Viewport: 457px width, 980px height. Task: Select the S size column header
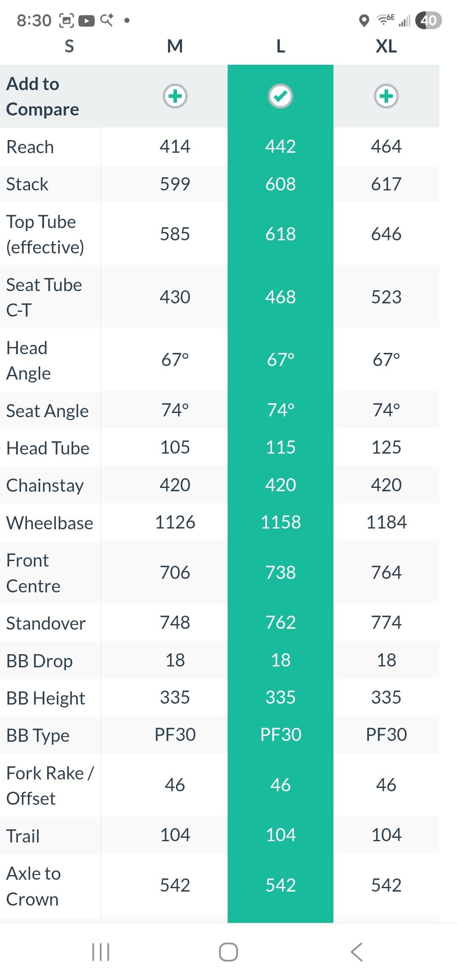69,46
